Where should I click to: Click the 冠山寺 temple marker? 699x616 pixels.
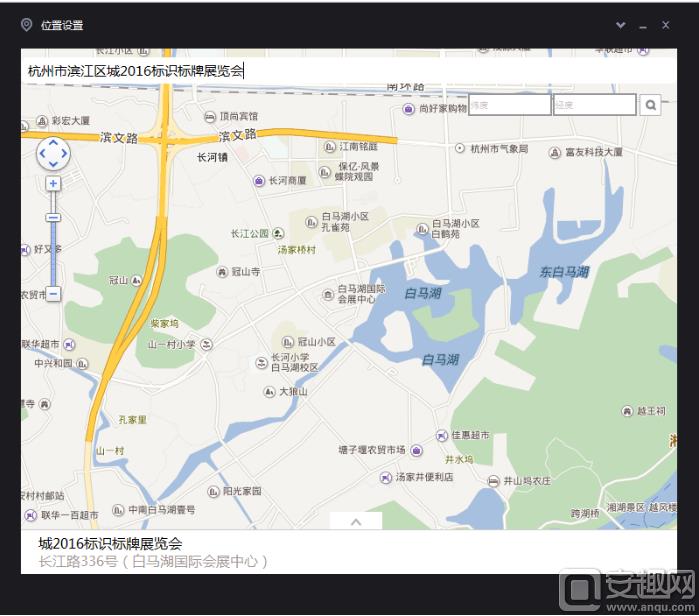point(221,271)
